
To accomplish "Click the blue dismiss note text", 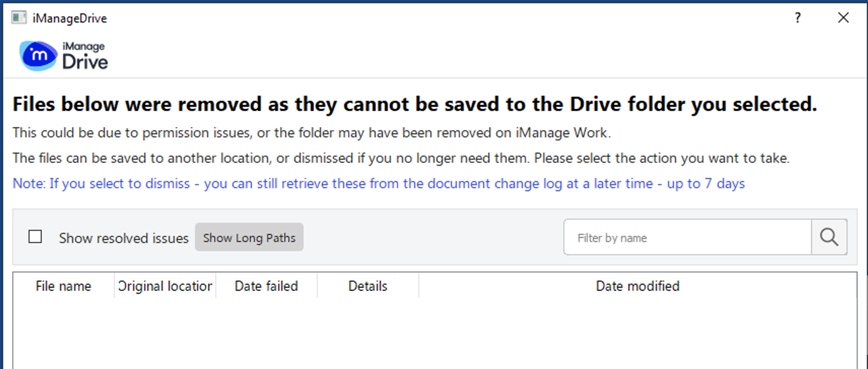I will 378,183.
